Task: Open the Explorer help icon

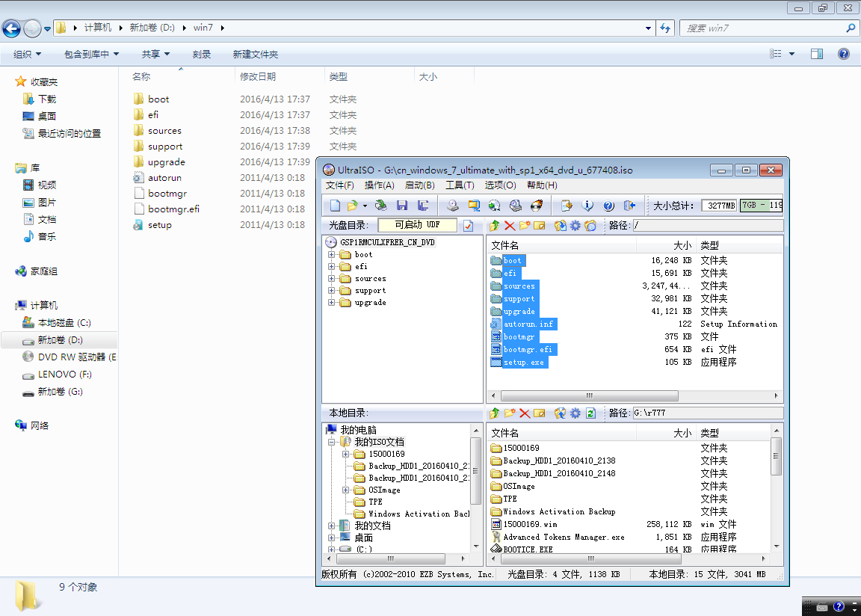Action: coord(844,54)
